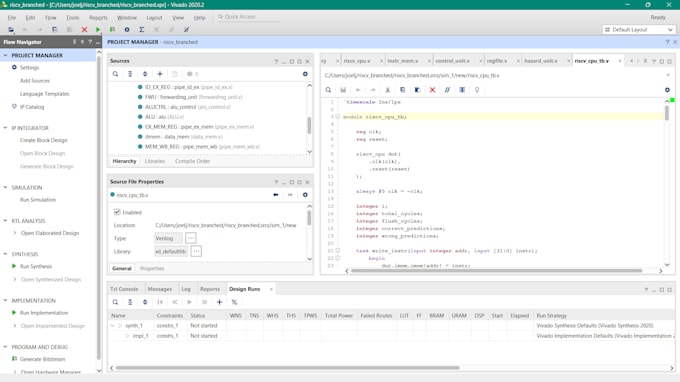Collapse the PROJECT MANAGER section

click(6, 56)
